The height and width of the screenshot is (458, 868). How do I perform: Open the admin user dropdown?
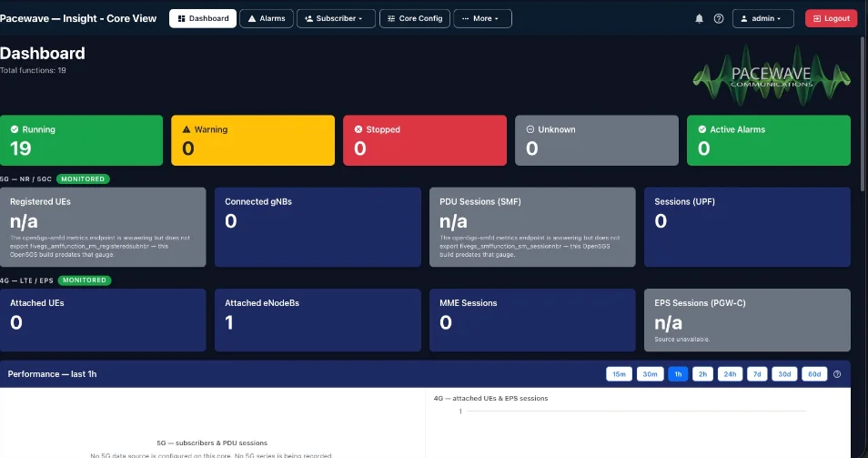(762, 18)
